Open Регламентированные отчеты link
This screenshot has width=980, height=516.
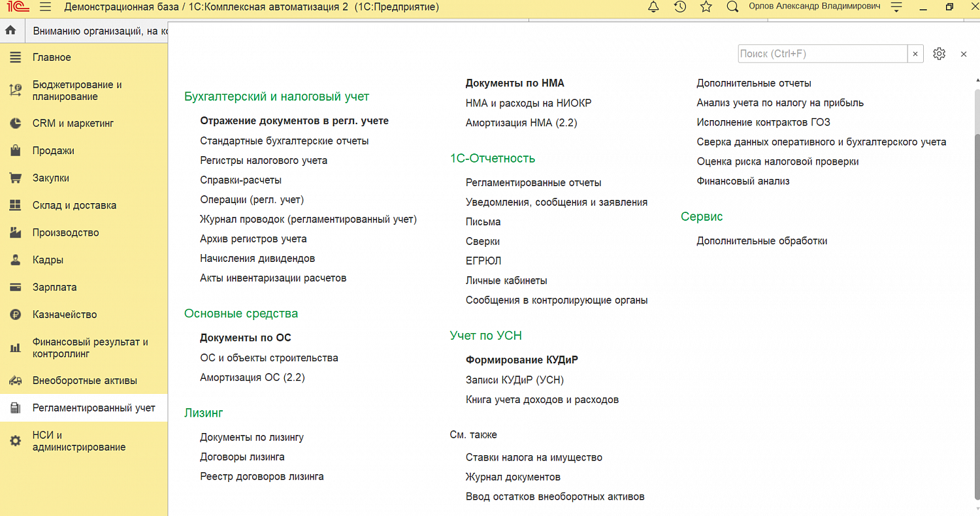click(x=533, y=183)
